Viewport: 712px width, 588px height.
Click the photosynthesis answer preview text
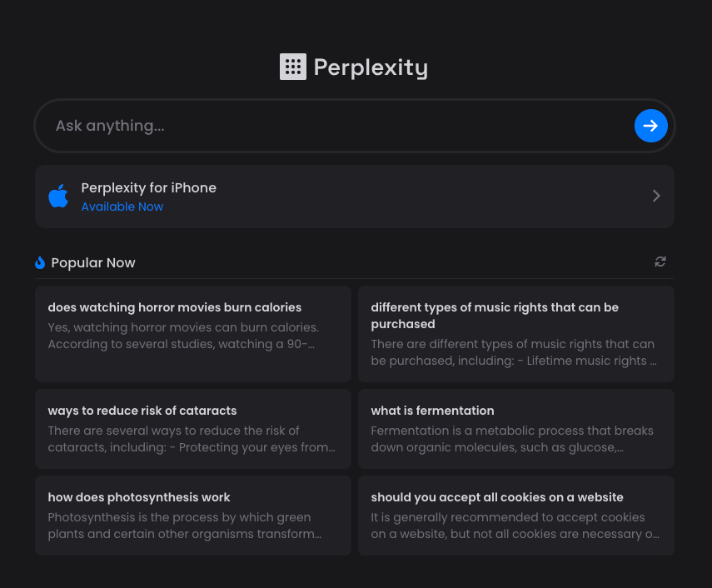point(185,526)
